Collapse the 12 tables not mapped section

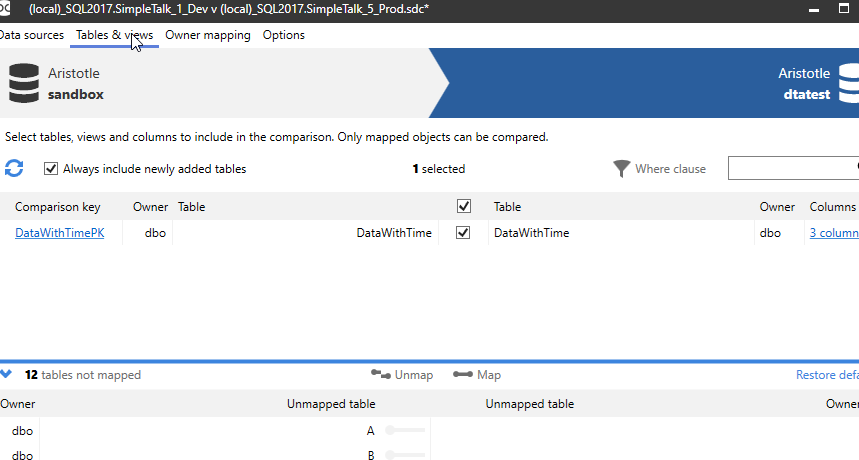tap(7, 375)
